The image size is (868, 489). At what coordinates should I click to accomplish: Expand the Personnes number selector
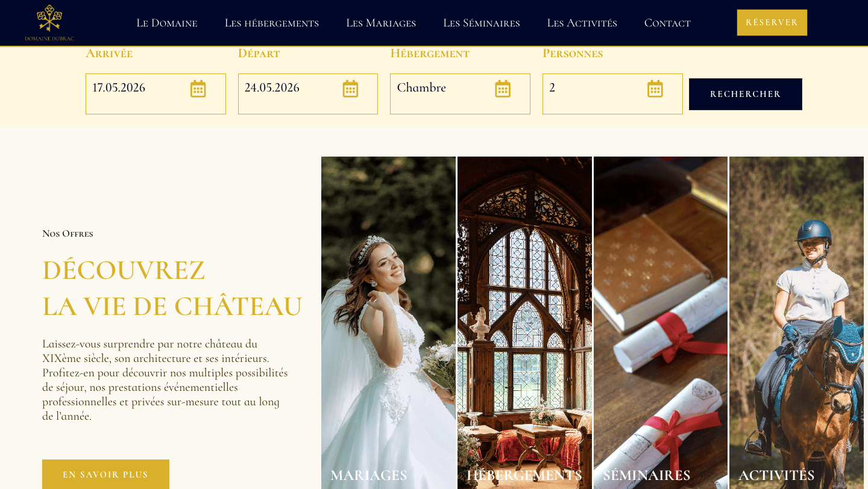click(612, 94)
